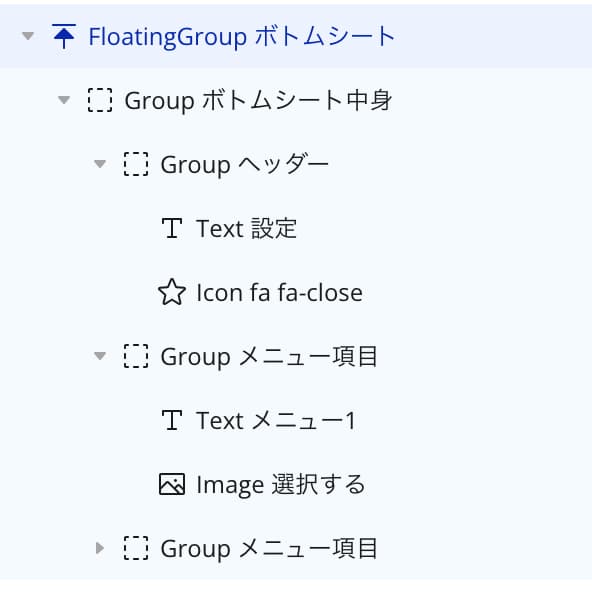Image resolution: width=592 pixels, height=592 pixels.
Task: Collapse the expanded Group メニュー項目 node
Action: [100, 356]
